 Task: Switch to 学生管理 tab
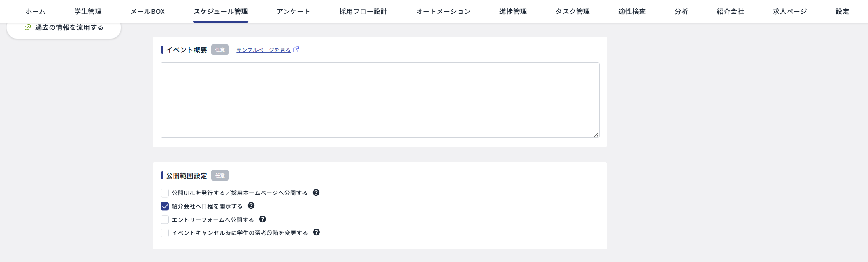pyautogui.click(x=88, y=12)
